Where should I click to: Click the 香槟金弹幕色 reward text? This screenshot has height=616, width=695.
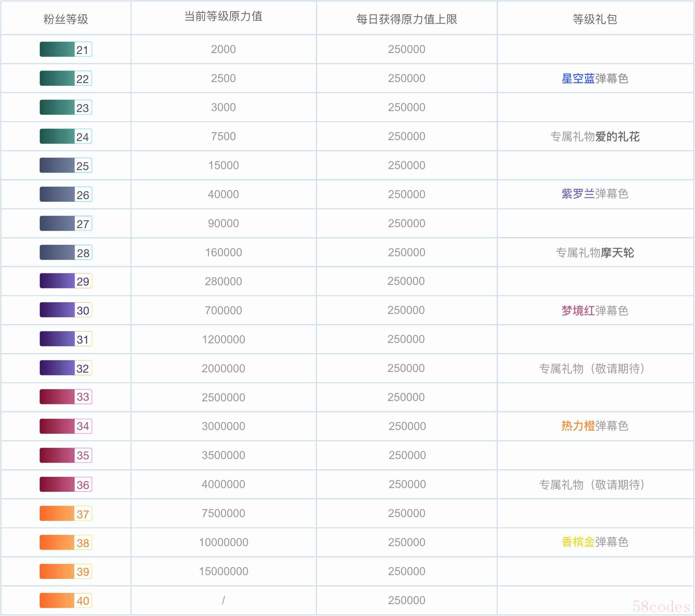(x=595, y=542)
